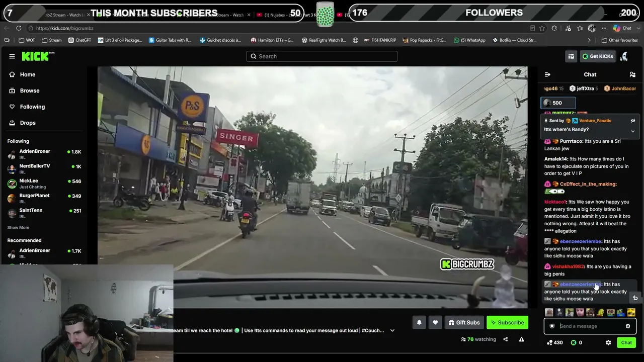Show more bookmarks with the overflow chevron

click(x=589, y=40)
